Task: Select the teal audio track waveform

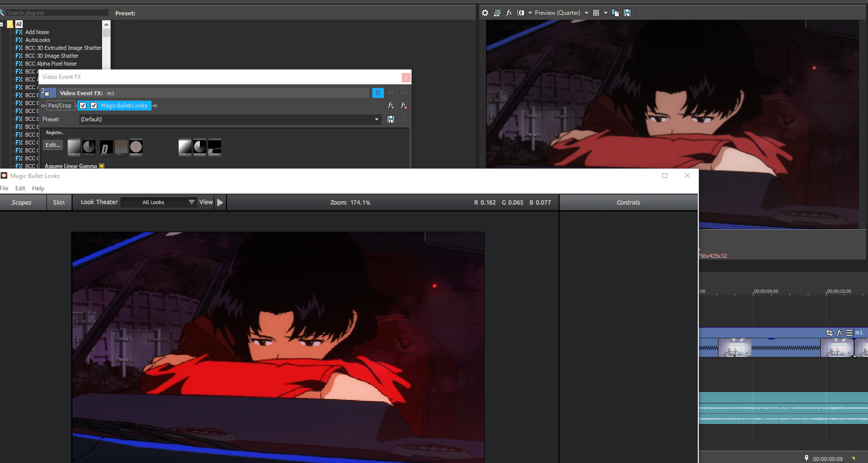Action: (783, 408)
